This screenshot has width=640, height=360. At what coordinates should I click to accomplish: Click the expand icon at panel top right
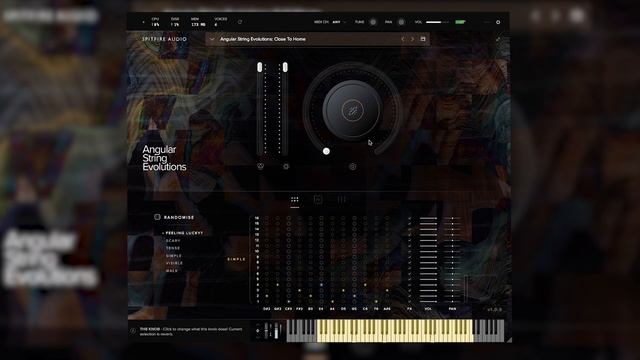tap(498, 39)
